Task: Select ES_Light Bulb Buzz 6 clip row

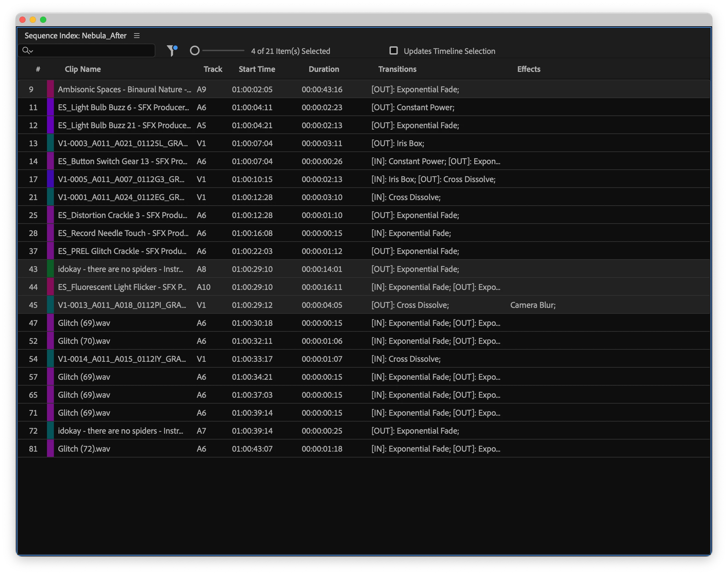Action: pyautogui.click(x=123, y=107)
